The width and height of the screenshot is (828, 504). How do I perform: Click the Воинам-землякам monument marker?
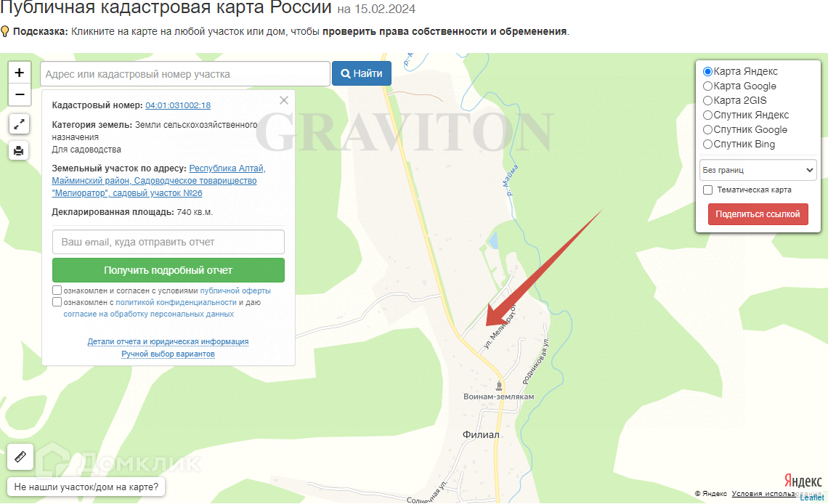[499, 386]
